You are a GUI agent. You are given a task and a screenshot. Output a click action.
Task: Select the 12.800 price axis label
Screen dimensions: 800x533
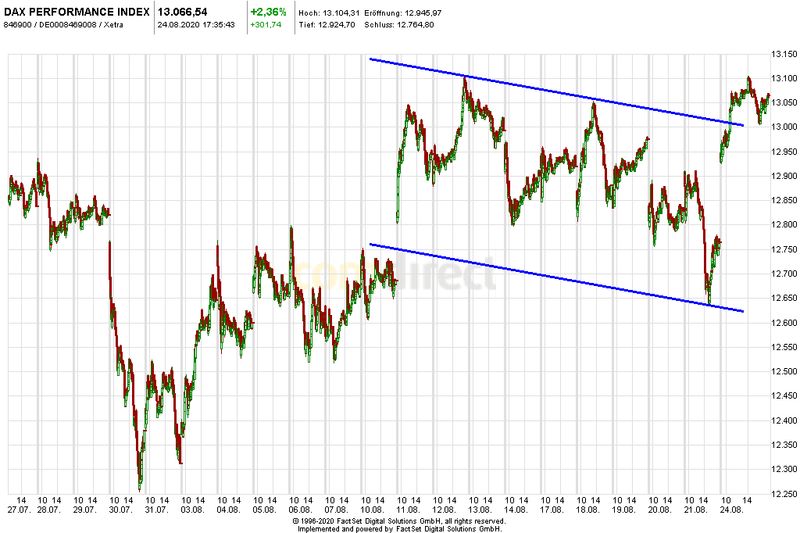pyautogui.click(x=784, y=225)
